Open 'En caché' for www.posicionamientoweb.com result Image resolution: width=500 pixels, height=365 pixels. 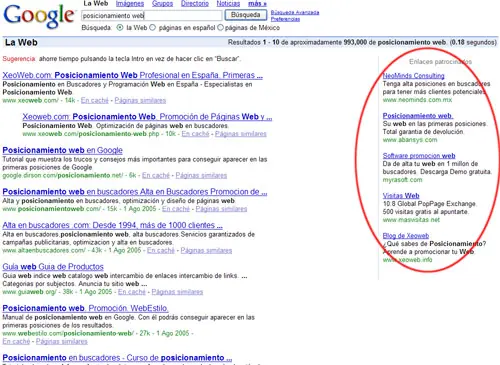(x=176, y=209)
